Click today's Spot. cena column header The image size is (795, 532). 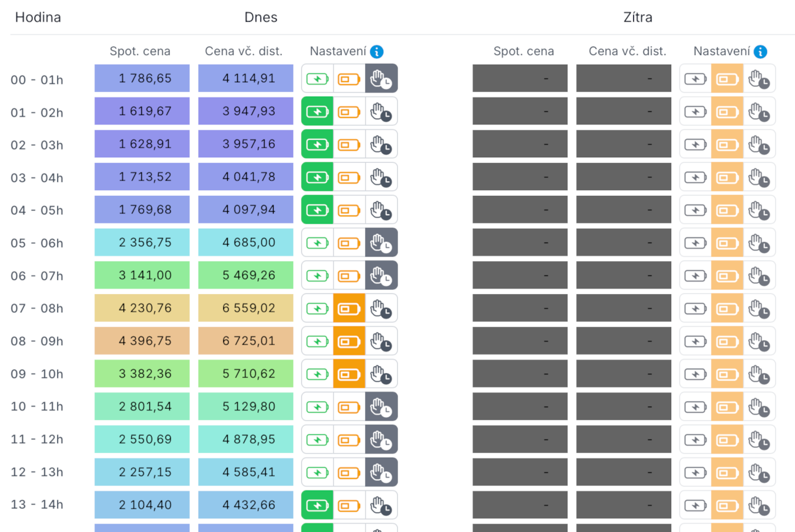click(x=140, y=51)
